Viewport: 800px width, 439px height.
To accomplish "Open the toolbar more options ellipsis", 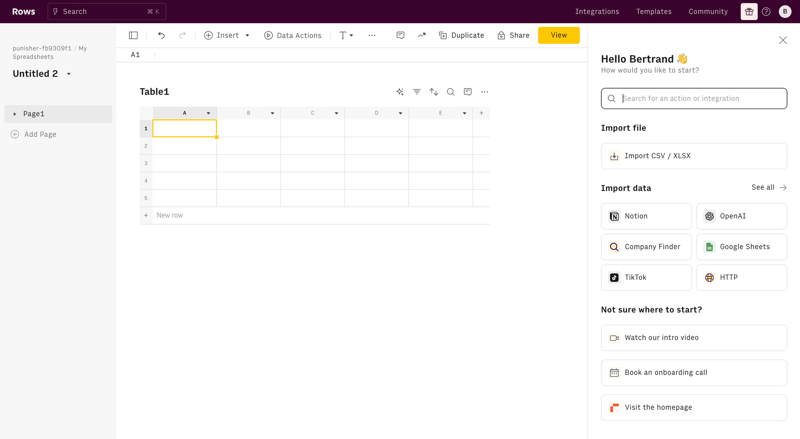I will pos(372,35).
